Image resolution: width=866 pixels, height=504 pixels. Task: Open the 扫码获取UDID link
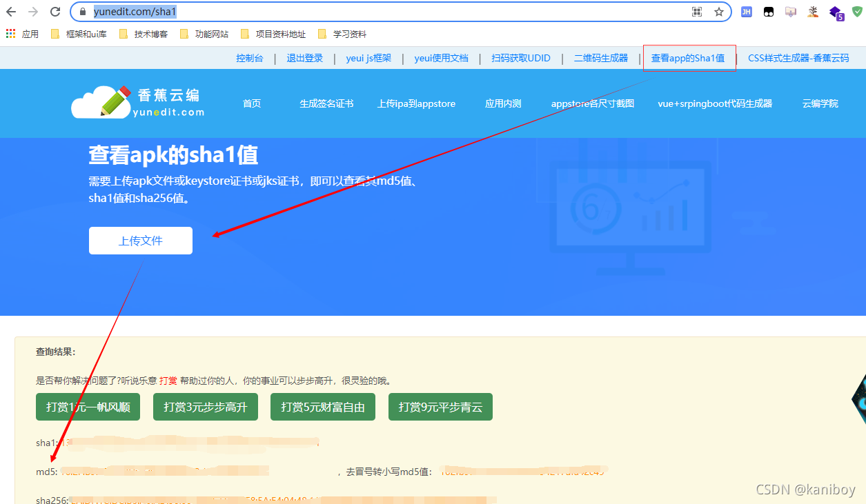click(521, 58)
